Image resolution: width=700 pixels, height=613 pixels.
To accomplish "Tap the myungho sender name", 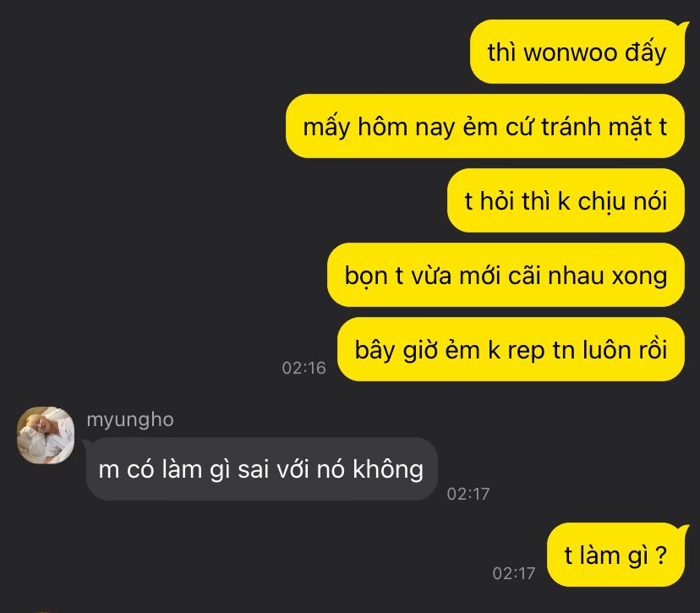I will [x=130, y=419].
